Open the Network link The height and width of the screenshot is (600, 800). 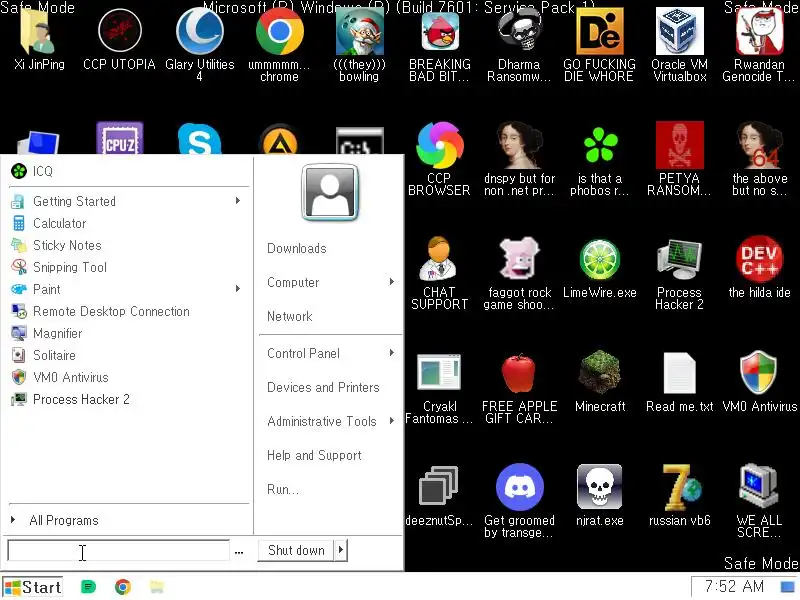[x=290, y=316]
